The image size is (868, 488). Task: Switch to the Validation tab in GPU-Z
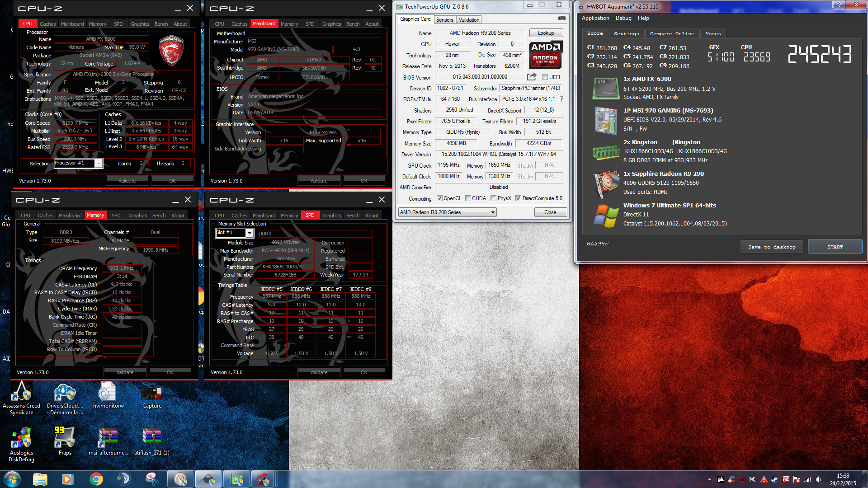click(x=469, y=20)
